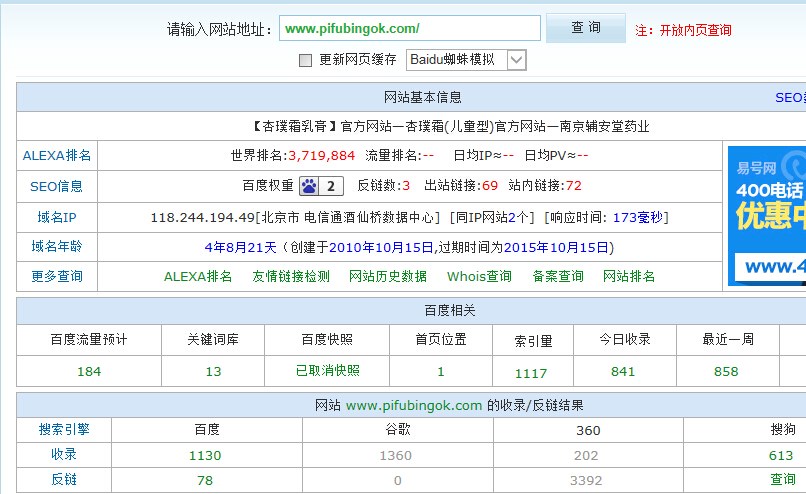
Task: Click the 谷歌 column header
Action: pos(398,429)
